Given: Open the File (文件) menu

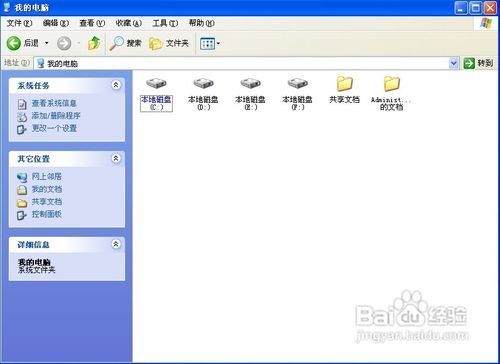Looking at the screenshot, I should pos(19,23).
